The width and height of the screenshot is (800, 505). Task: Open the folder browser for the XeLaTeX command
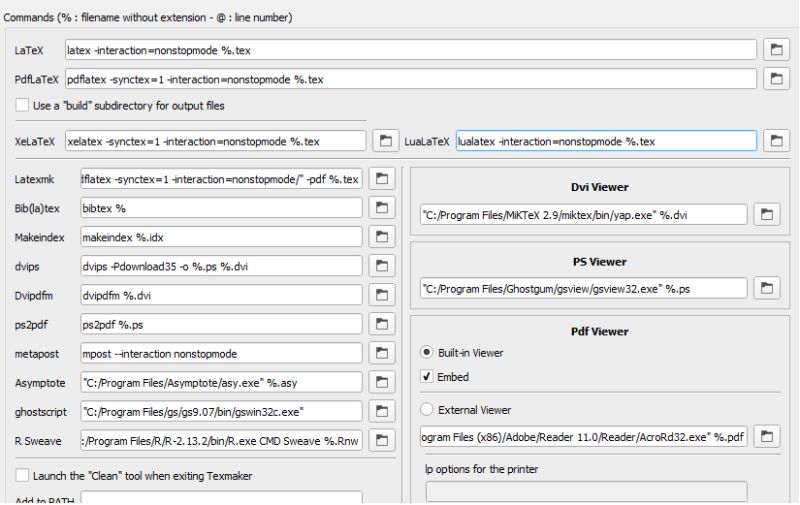[x=385, y=141]
